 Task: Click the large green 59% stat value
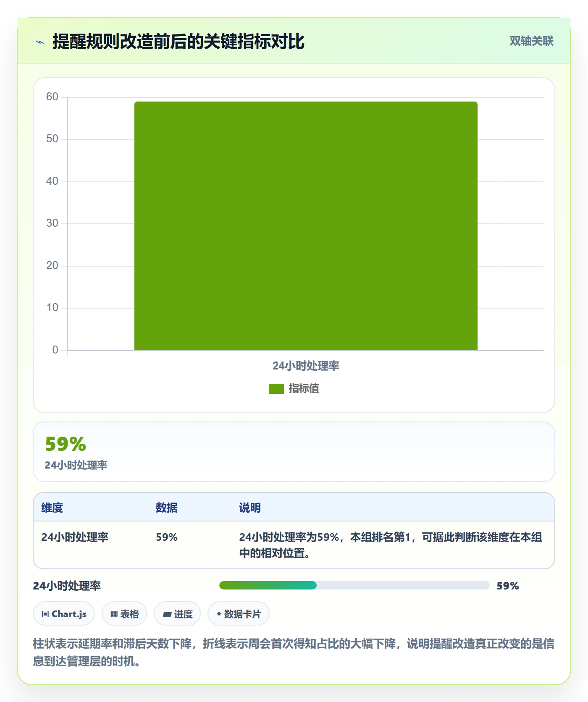66,444
